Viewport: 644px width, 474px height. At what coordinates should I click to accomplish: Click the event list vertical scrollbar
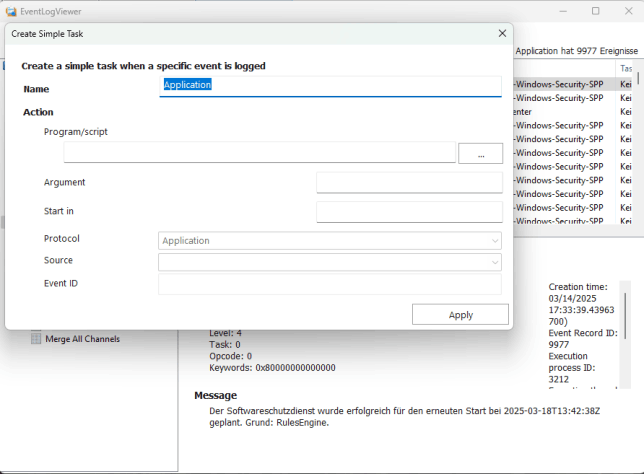[x=639, y=150]
